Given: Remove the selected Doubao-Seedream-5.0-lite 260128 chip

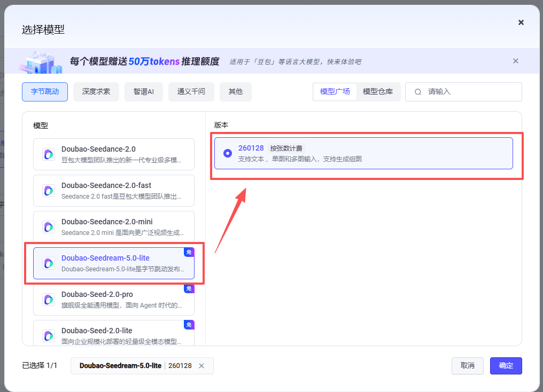Looking at the screenshot, I should click(201, 366).
